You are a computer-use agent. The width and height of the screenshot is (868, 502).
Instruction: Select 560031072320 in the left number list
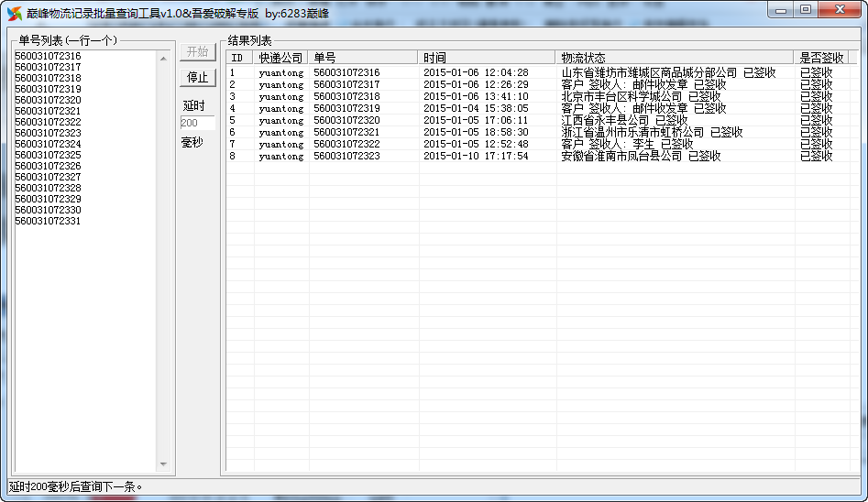(x=49, y=100)
